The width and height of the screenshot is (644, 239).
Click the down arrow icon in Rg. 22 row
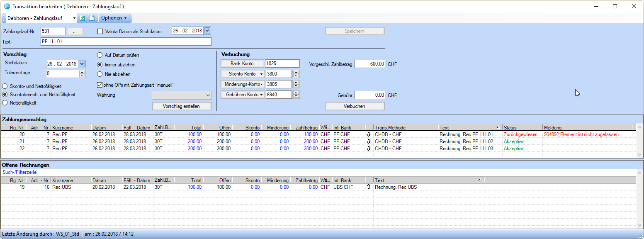(x=369, y=149)
